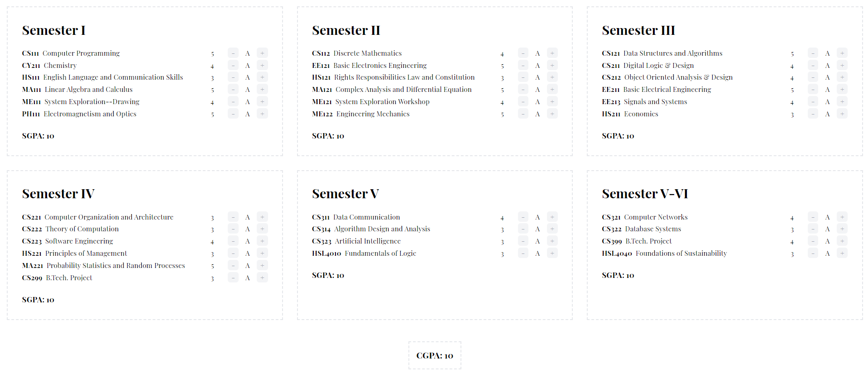
Task: Click the Semester V-VI heading
Action: (x=645, y=194)
